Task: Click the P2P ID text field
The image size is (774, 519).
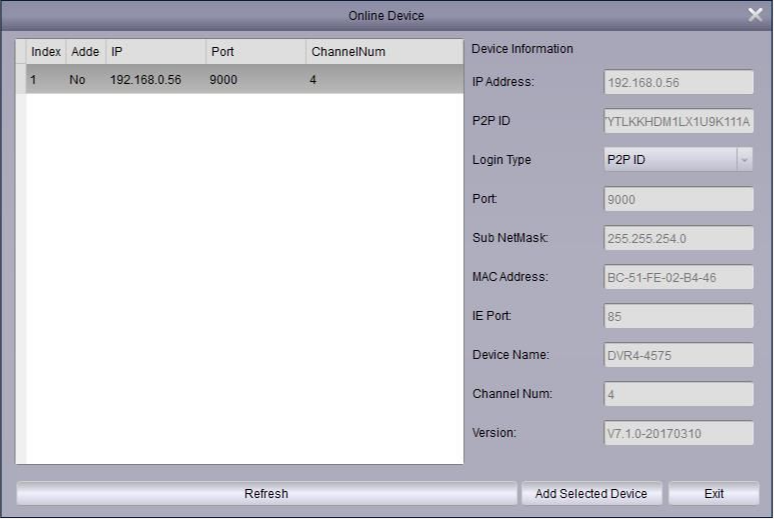Action: coord(678,121)
